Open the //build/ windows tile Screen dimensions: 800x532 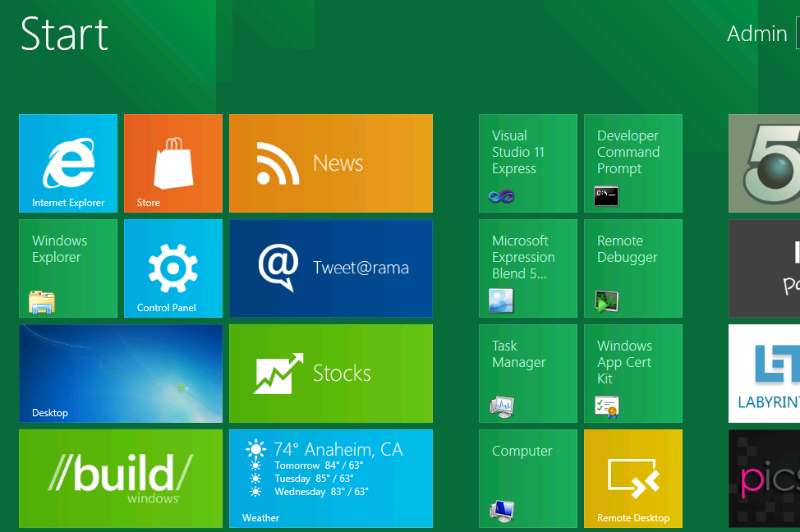coord(121,479)
